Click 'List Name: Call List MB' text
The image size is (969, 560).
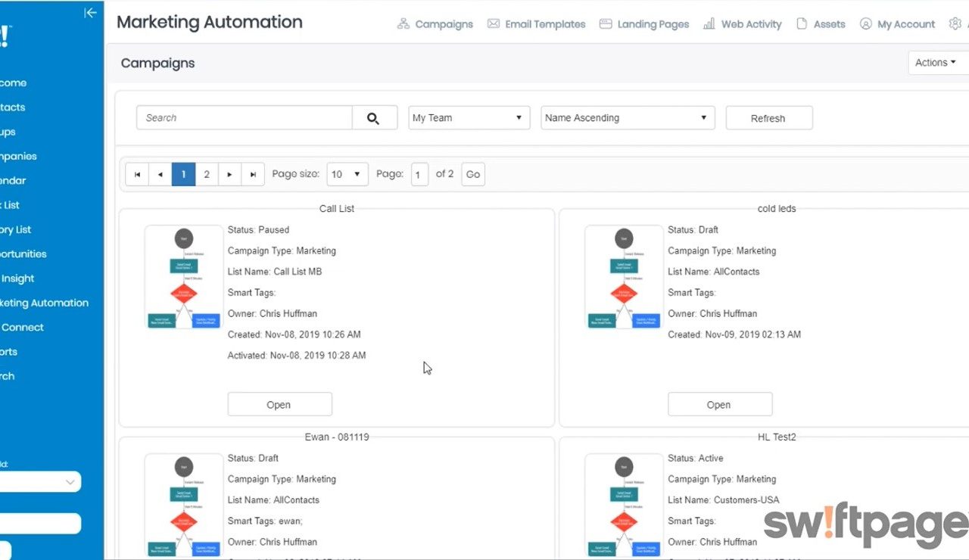(275, 271)
